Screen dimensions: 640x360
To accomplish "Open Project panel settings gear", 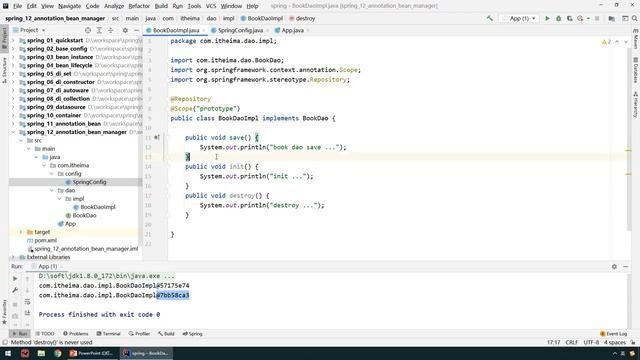I will (x=125, y=30).
